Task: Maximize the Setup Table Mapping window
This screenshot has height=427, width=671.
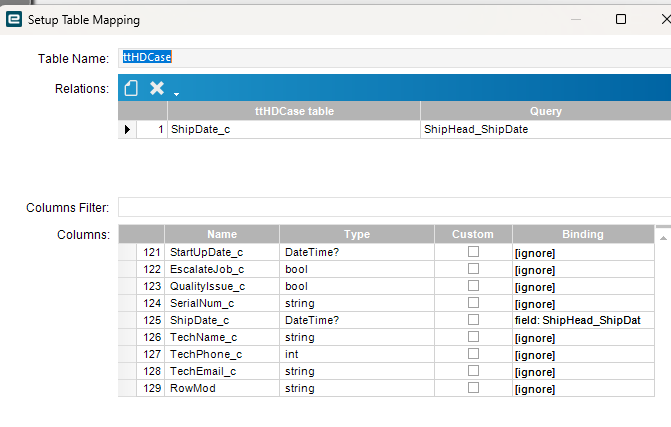Action: 621,19
